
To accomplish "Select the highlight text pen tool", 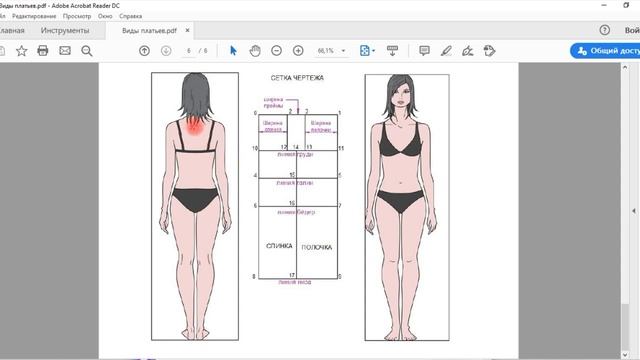I will (x=447, y=51).
